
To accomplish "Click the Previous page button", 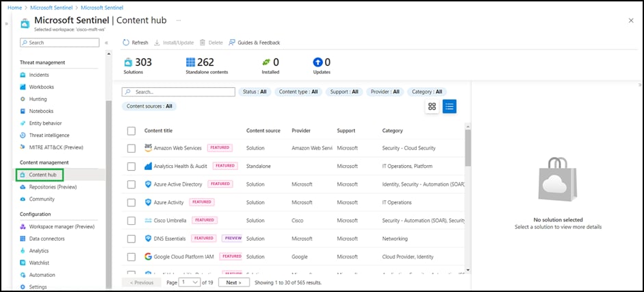I will 142,282.
